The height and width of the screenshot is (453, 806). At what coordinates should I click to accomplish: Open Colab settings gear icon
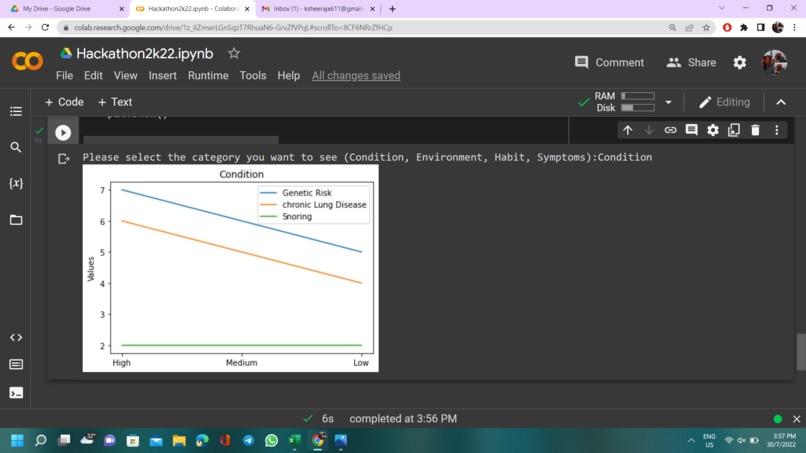740,62
